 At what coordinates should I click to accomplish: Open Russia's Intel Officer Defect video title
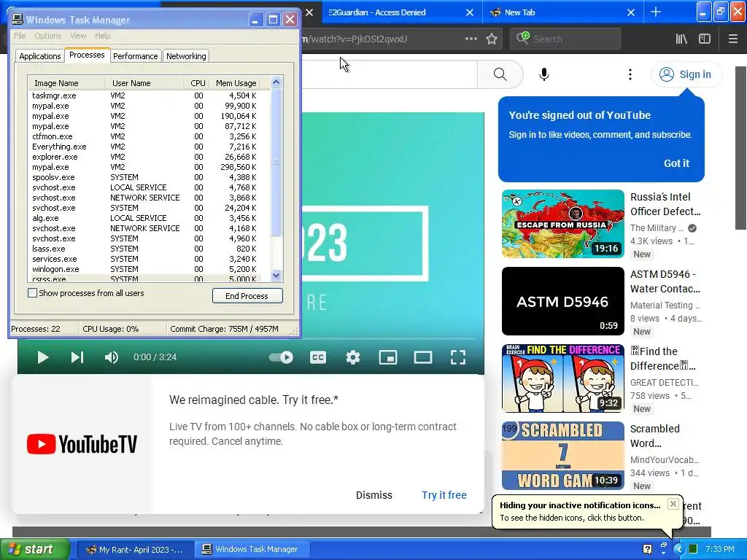tap(665, 204)
